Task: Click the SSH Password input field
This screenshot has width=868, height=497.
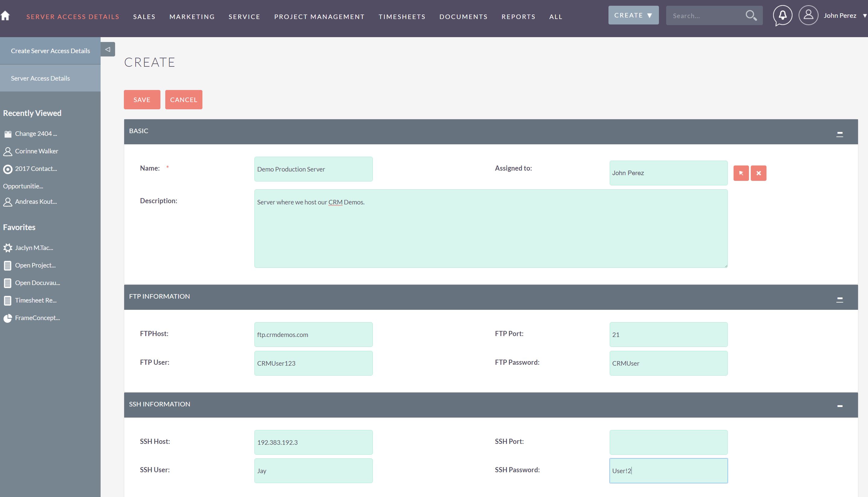Action: 668,471
